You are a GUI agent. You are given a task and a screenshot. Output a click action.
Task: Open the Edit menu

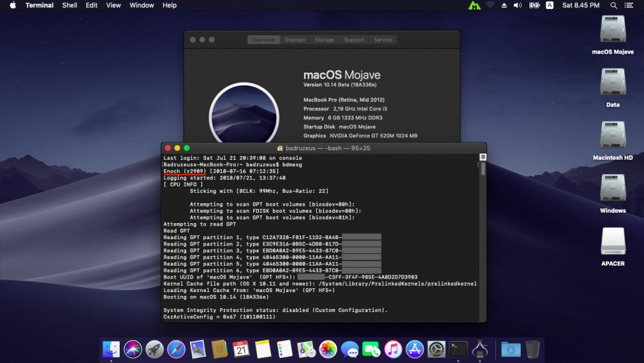click(x=91, y=5)
